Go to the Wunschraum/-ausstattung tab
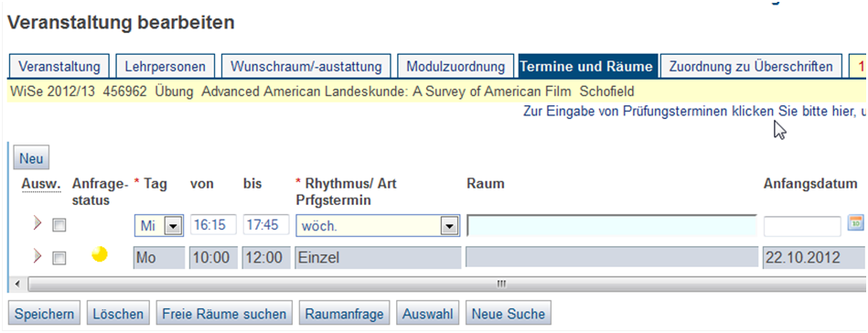This screenshot has width=868, height=333. [306, 67]
